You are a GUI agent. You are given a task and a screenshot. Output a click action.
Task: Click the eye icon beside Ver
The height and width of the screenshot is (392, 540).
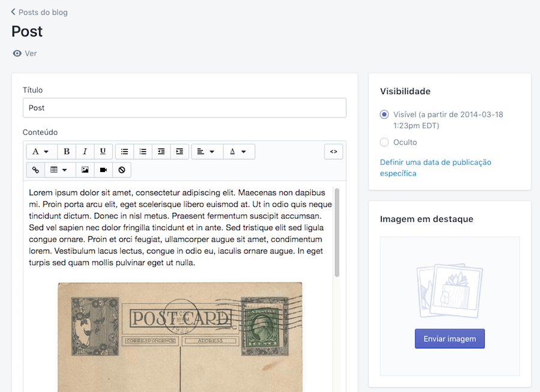tap(17, 53)
